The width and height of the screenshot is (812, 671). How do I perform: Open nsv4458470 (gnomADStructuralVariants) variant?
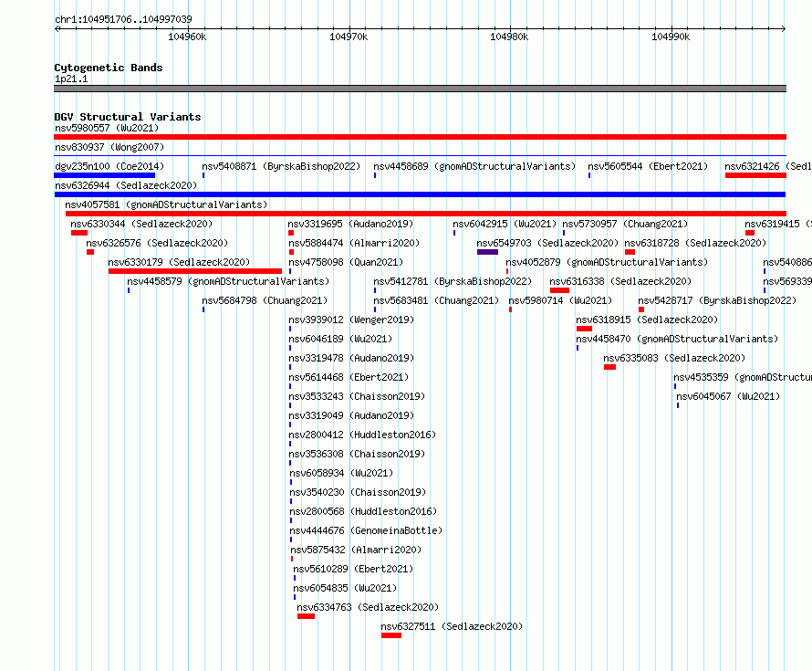click(677, 339)
